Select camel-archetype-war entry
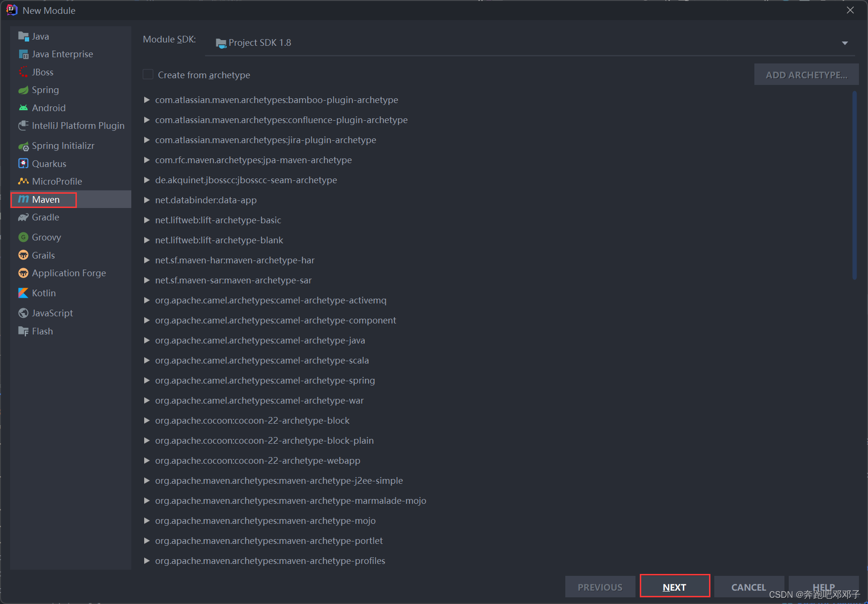868x604 pixels. pyautogui.click(x=259, y=400)
